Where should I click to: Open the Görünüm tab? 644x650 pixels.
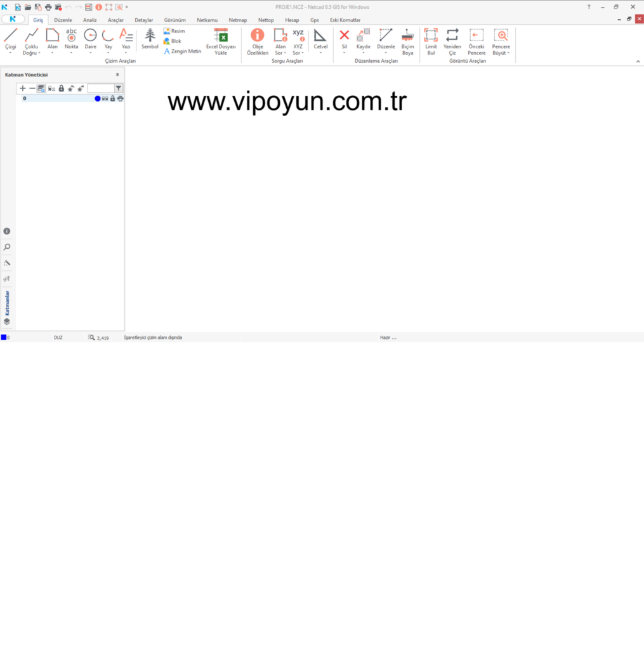point(175,20)
